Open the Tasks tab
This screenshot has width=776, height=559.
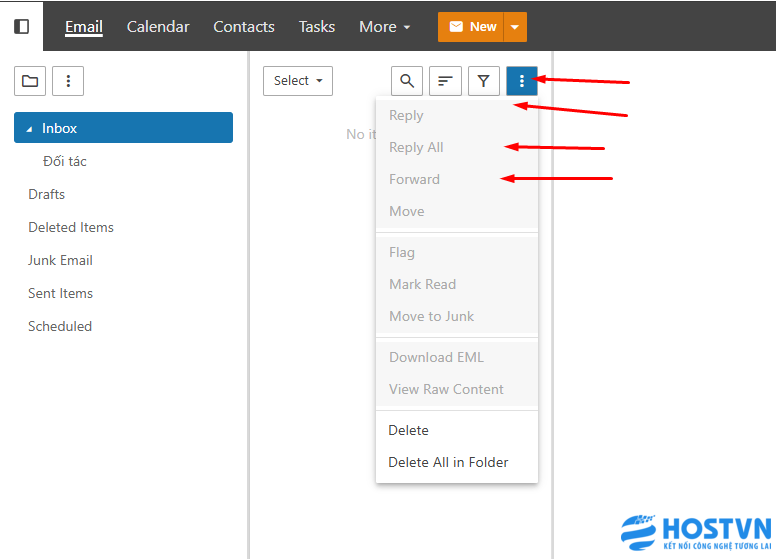pos(317,27)
